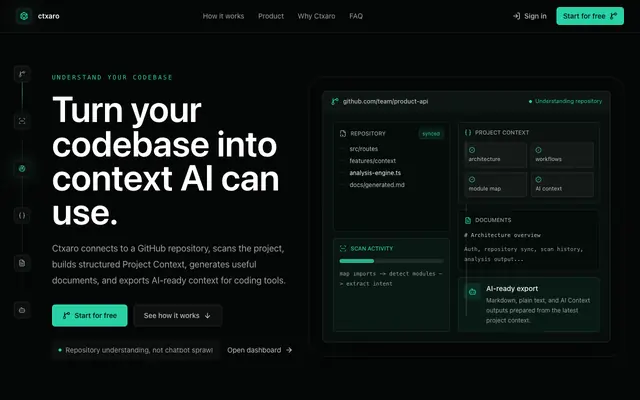Open the Product nav link
Image resolution: width=640 pixels, height=400 pixels.
point(271,16)
